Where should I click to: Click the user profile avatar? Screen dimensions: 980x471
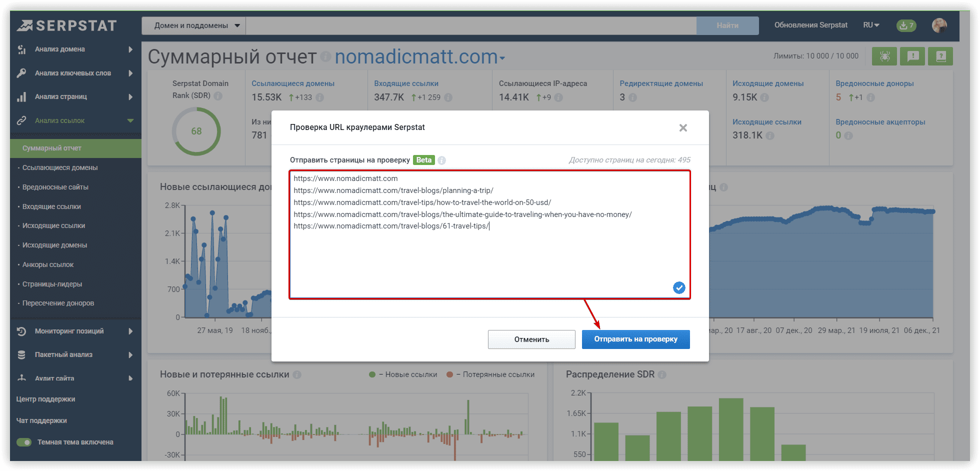(939, 25)
